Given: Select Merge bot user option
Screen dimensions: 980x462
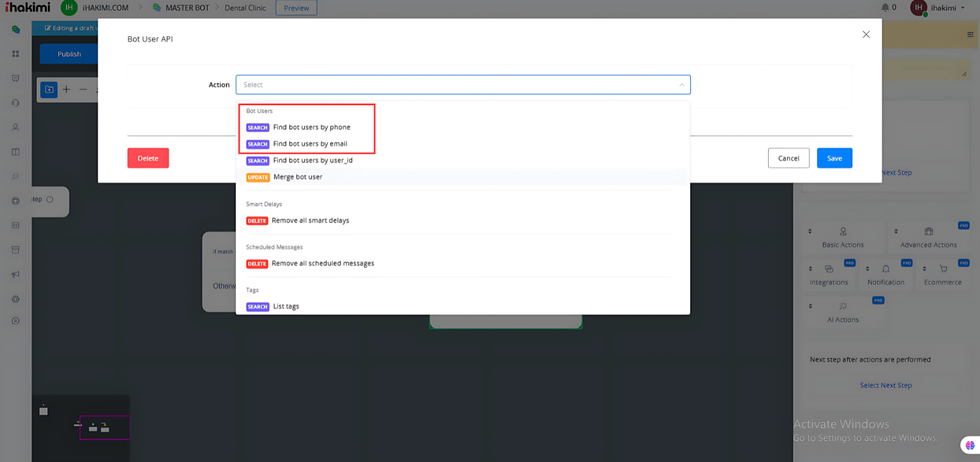Looking at the screenshot, I should click(298, 177).
